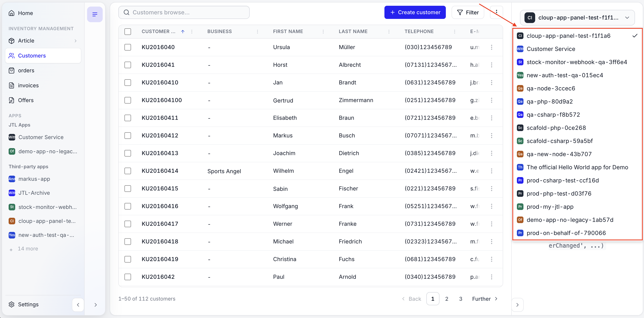Expand the right panel chevron at bottom
The height and width of the screenshot is (318, 644).
click(x=517, y=305)
